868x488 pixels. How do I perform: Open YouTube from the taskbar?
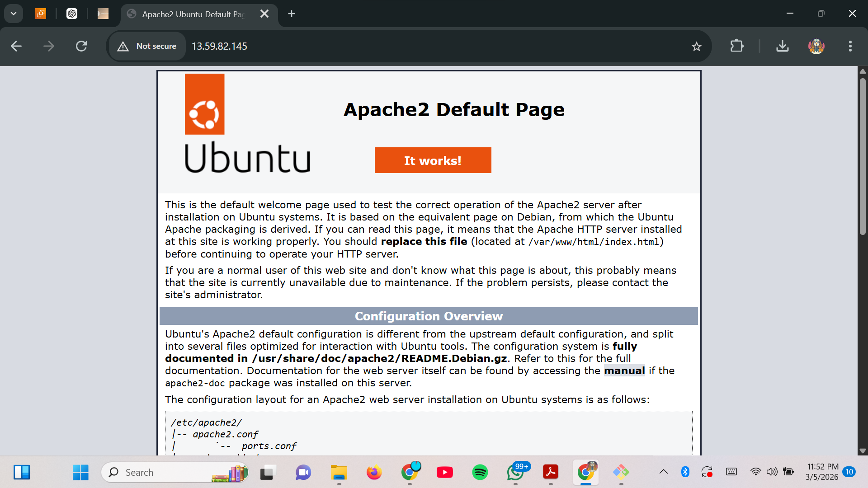pyautogui.click(x=445, y=472)
